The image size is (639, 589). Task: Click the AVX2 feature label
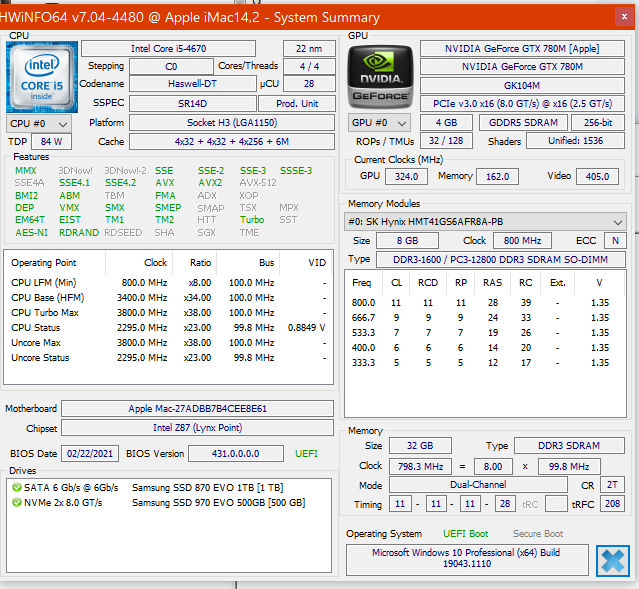[210, 183]
